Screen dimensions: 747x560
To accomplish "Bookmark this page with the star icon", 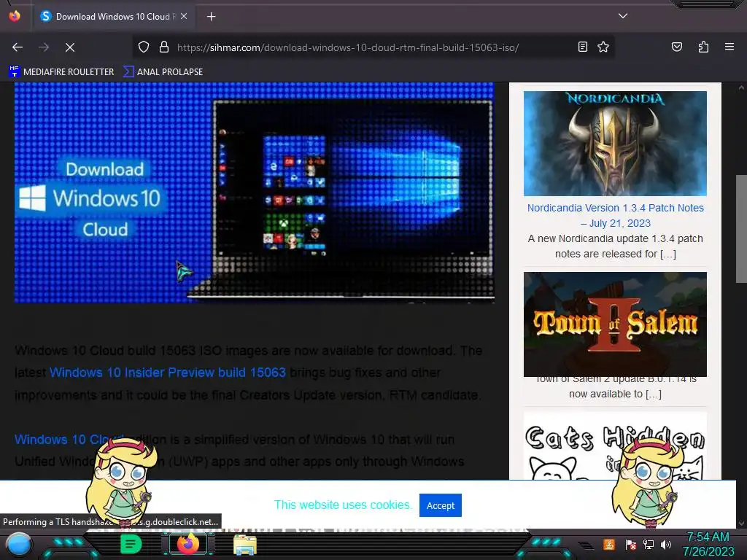I will click(x=603, y=47).
